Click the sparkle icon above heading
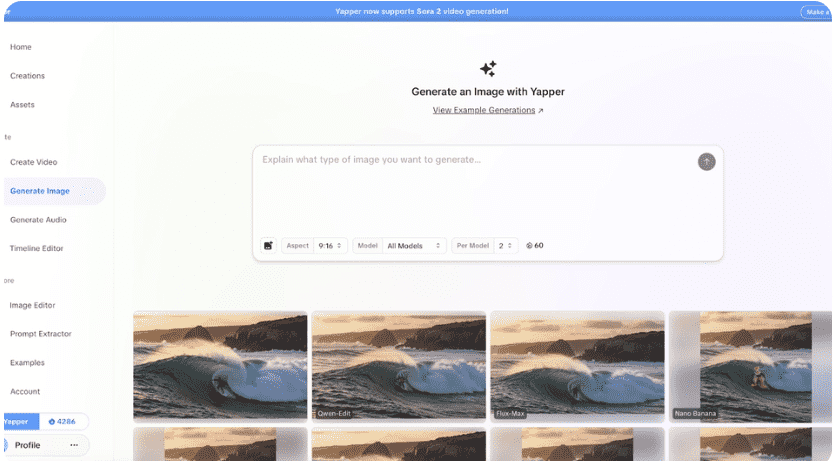 click(x=488, y=69)
